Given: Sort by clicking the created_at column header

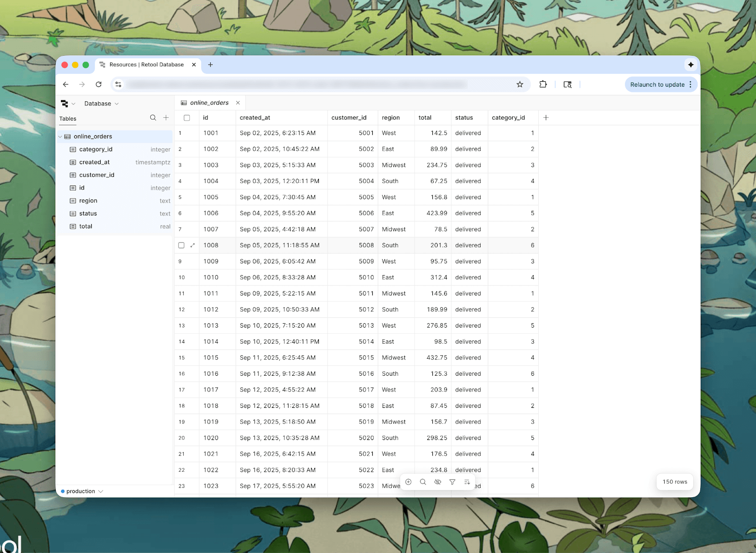Looking at the screenshot, I should click(x=255, y=118).
